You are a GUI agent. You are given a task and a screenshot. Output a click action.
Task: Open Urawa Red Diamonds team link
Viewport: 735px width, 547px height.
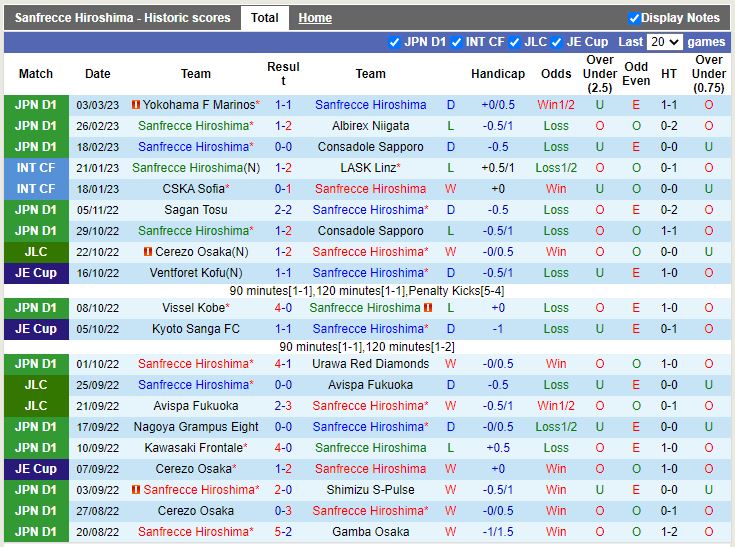tap(370, 364)
